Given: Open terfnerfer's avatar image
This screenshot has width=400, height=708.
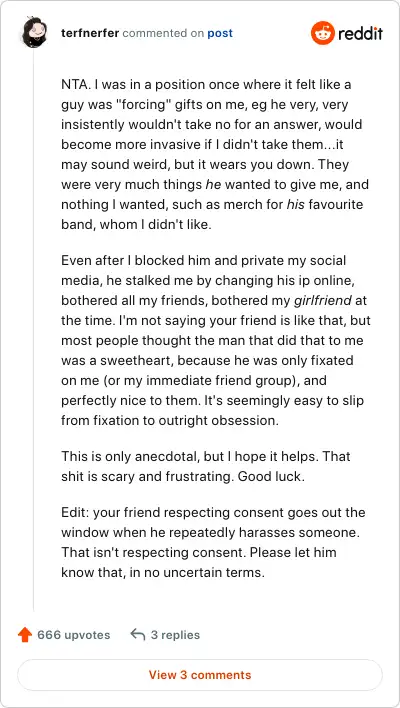Looking at the screenshot, I should point(34,33).
